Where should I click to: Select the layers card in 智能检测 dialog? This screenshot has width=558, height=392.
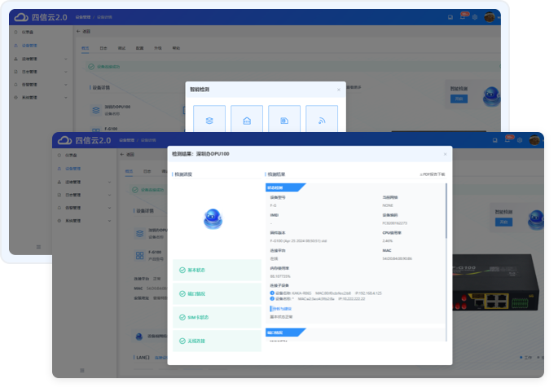click(x=209, y=119)
